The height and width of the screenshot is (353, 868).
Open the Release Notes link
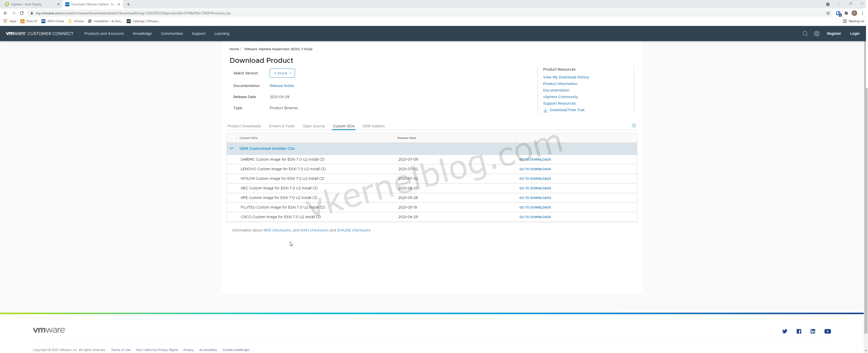[x=281, y=85]
